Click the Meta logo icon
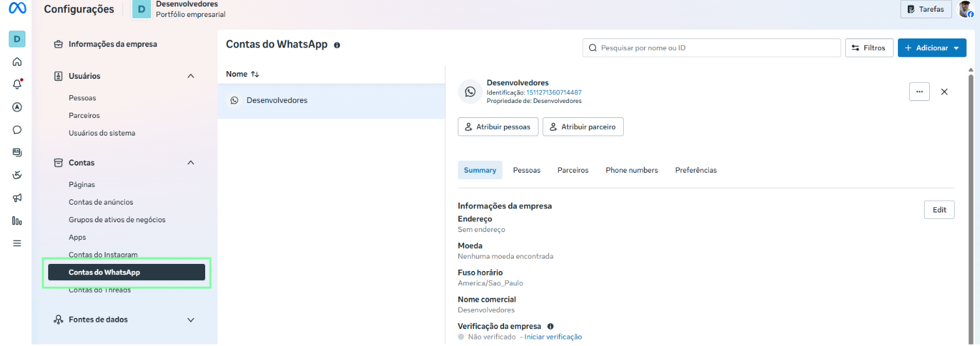Image resolution: width=980 pixels, height=346 pixels. click(x=17, y=9)
